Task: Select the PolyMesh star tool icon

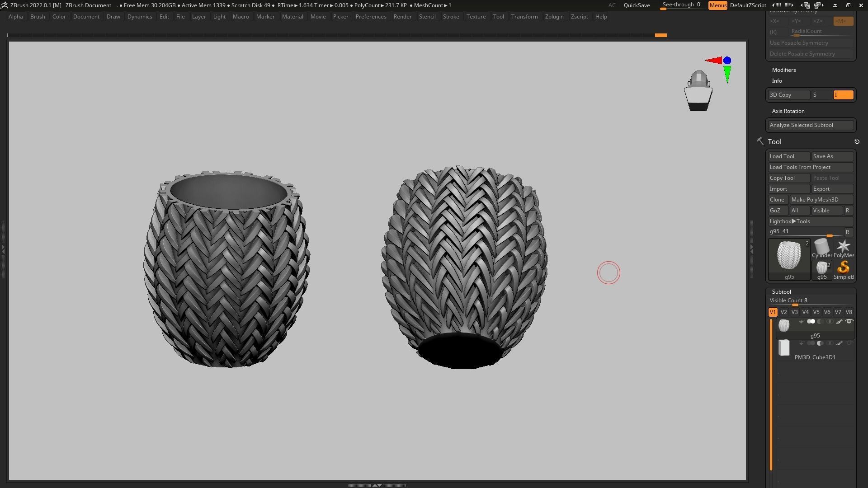Action: (x=843, y=247)
